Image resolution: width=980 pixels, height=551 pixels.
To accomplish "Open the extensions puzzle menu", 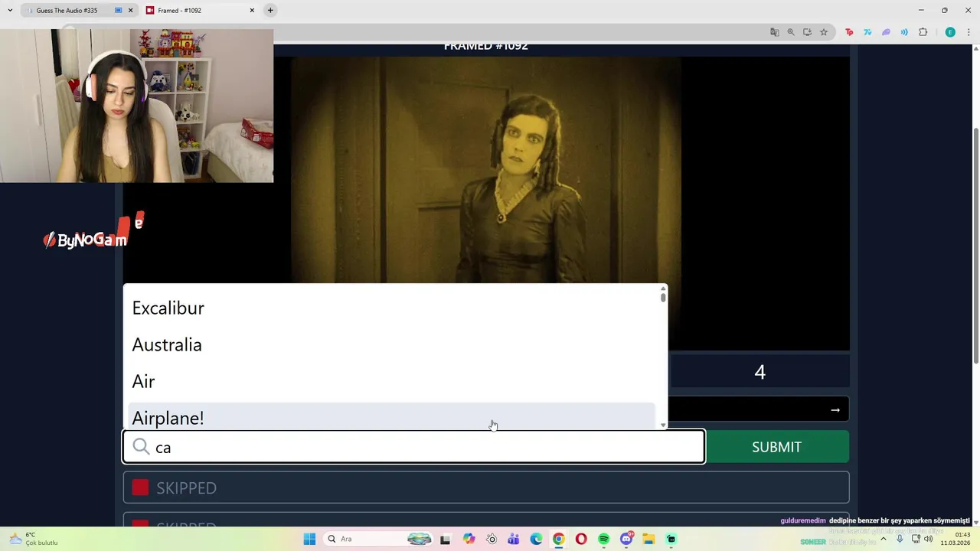I will pyautogui.click(x=923, y=32).
